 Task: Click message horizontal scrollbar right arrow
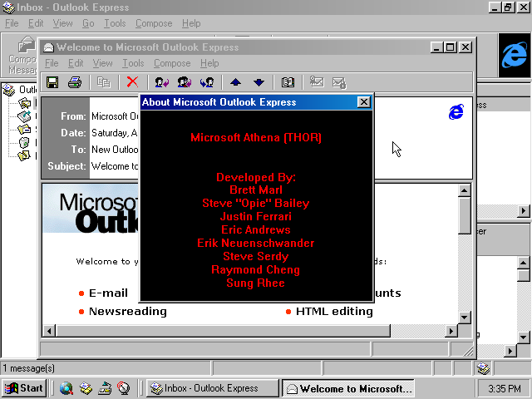click(x=451, y=331)
